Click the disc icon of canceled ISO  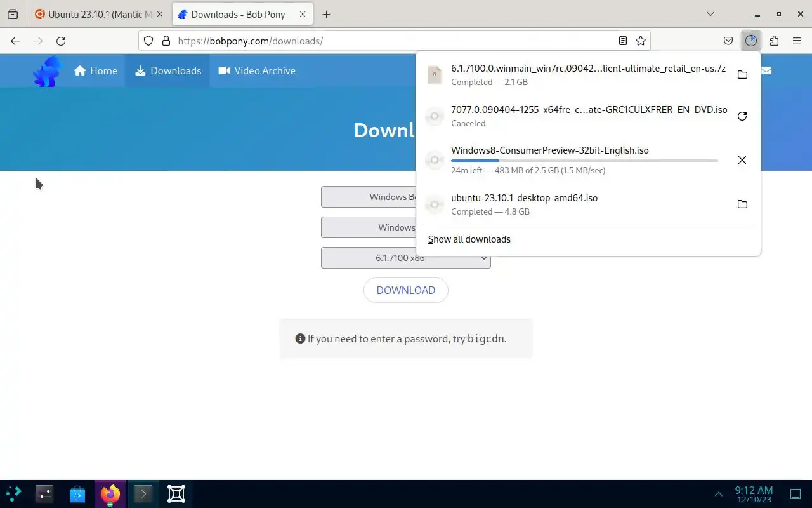435,116
